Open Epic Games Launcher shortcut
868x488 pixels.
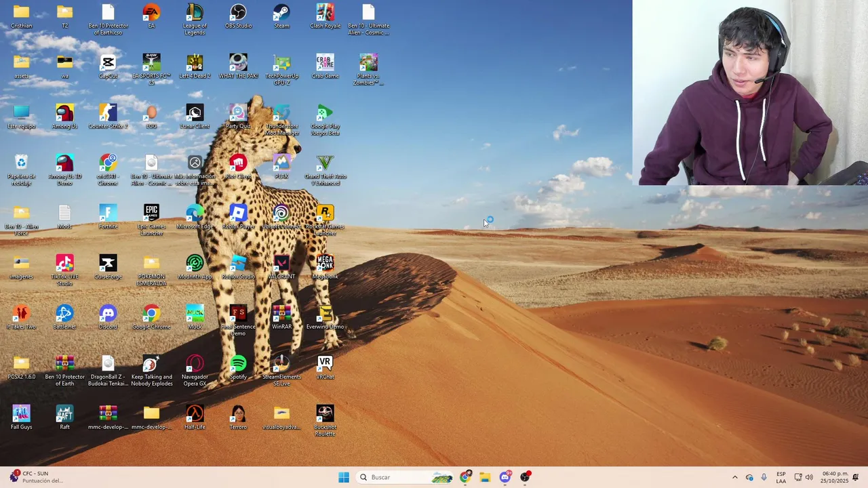coord(151,220)
